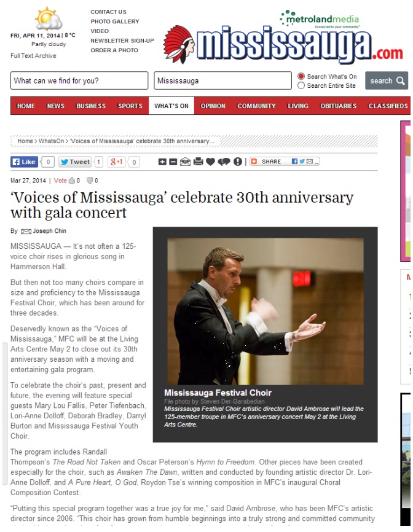The image size is (413, 532).
Task: Click the Facebook Like button
Action: tap(24, 162)
